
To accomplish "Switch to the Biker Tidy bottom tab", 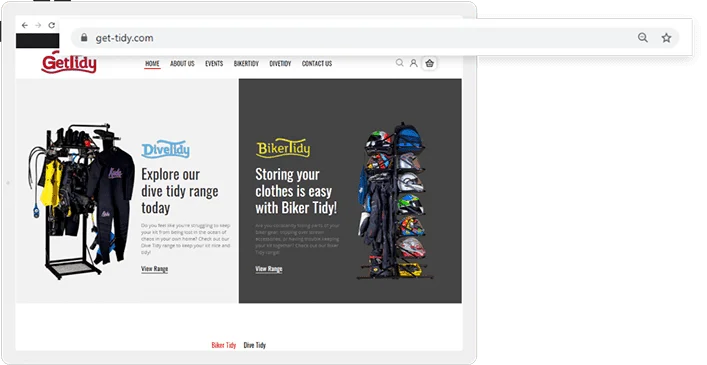I will click(x=224, y=345).
